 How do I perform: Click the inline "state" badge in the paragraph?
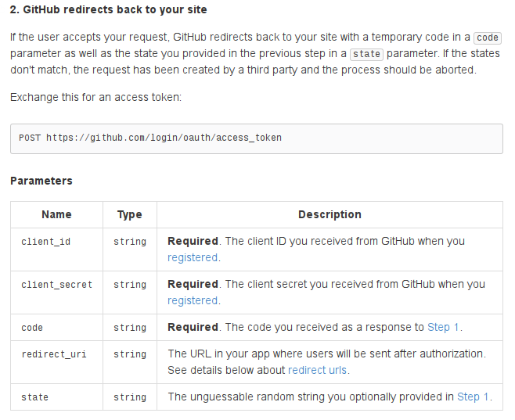[367, 54]
